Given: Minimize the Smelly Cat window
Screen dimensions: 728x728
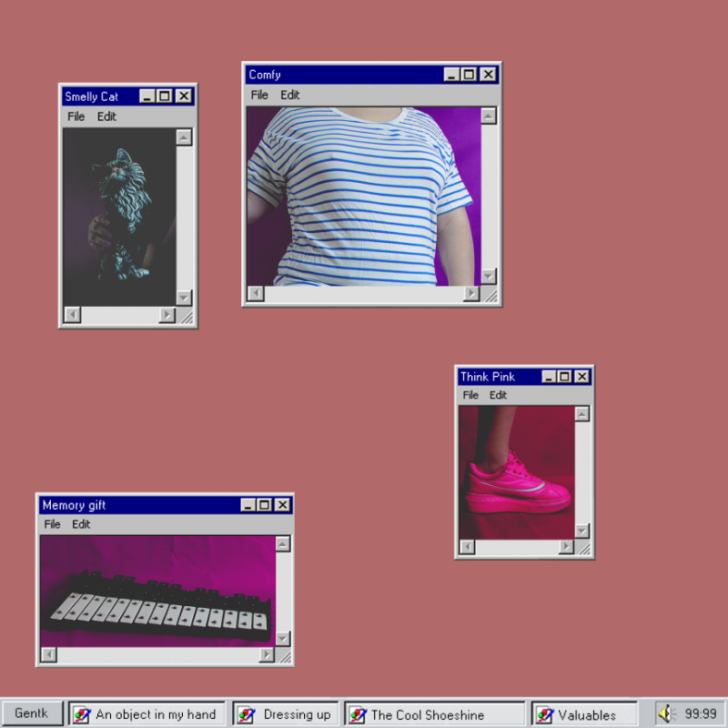Looking at the screenshot, I should click(147, 96).
